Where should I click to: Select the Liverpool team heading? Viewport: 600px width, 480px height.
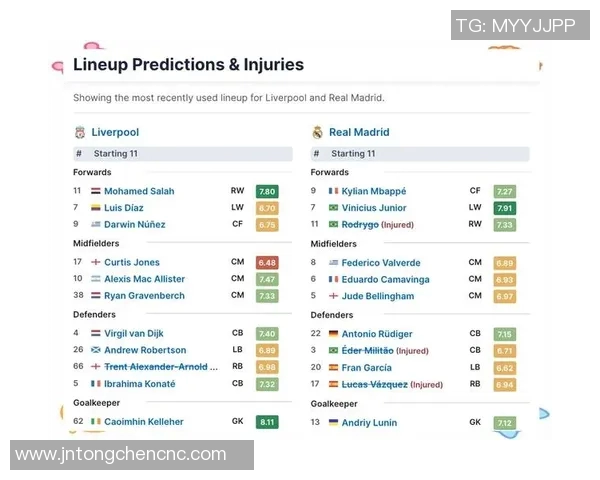[x=115, y=132]
